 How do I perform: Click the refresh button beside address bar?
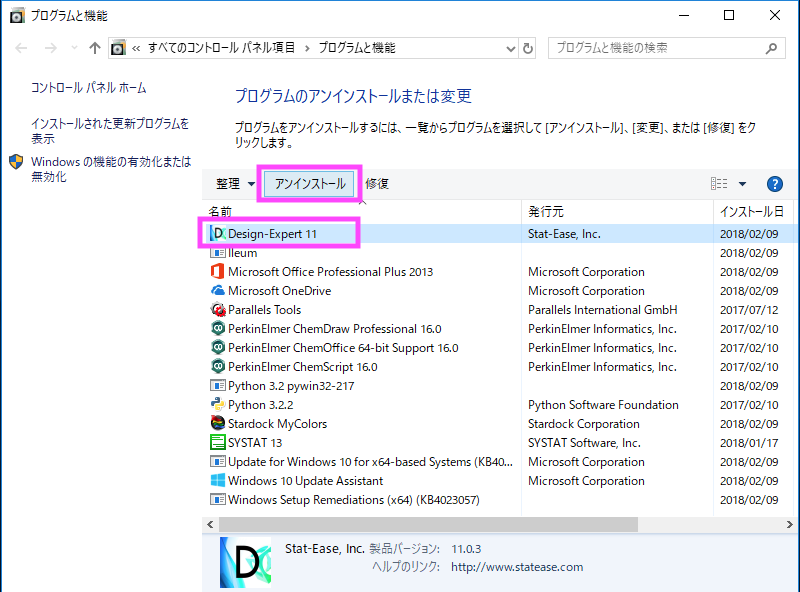pyautogui.click(x=528, y=48)
